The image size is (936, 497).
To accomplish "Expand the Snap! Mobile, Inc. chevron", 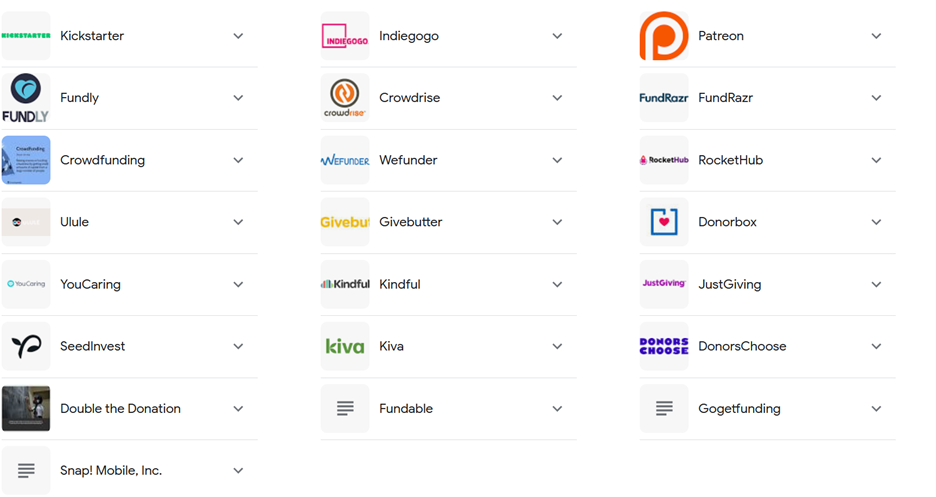I will click(x=238, y=471).
